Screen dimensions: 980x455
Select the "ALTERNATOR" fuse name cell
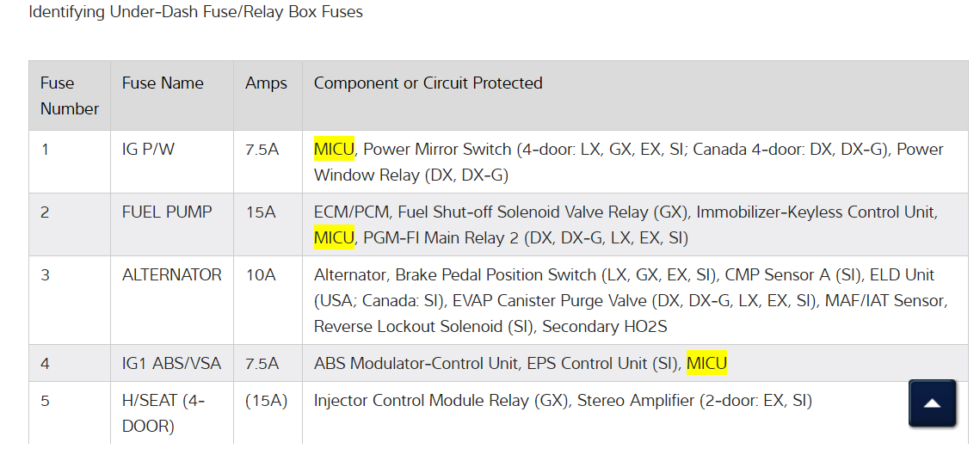pyautogui.click(x=171, y=274)
